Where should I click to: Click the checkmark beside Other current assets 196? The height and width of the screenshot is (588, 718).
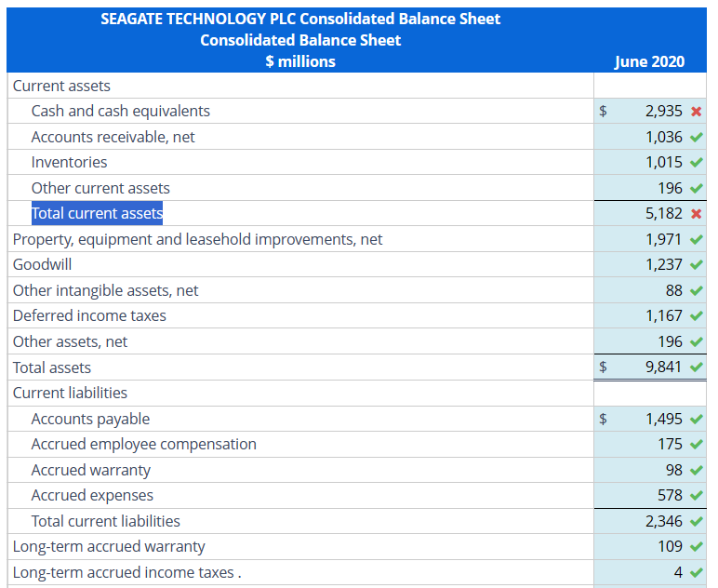(696, 188)
